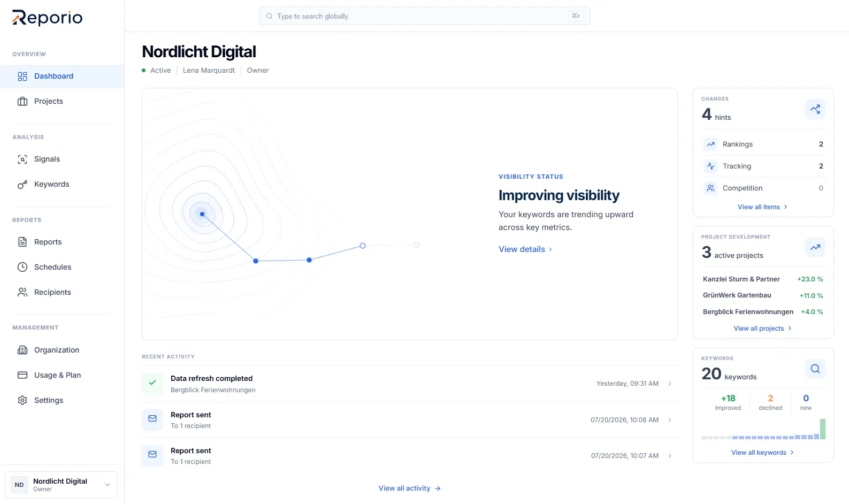Click chevron next to View all projects
Screen dimensions: 849x504
point(790,329)
